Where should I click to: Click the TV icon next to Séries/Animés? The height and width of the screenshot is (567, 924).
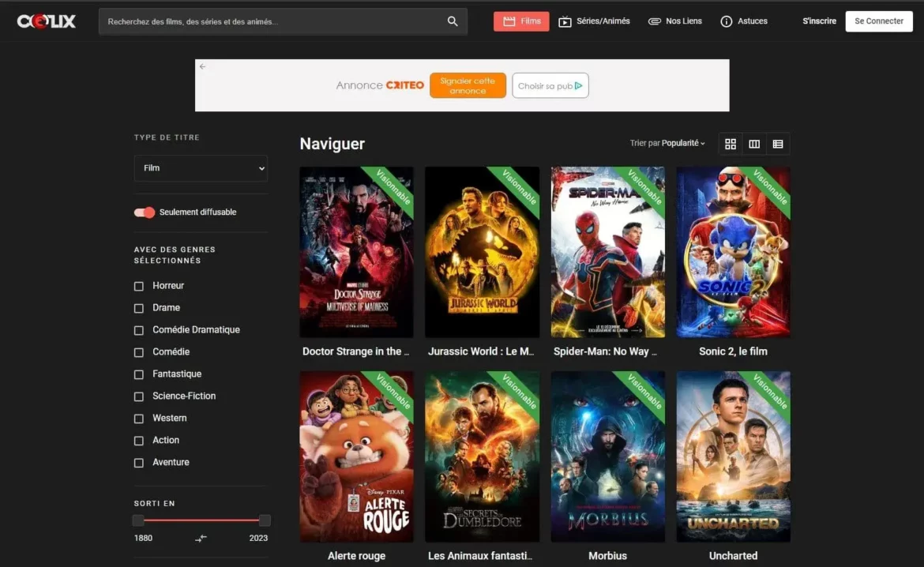565,21
